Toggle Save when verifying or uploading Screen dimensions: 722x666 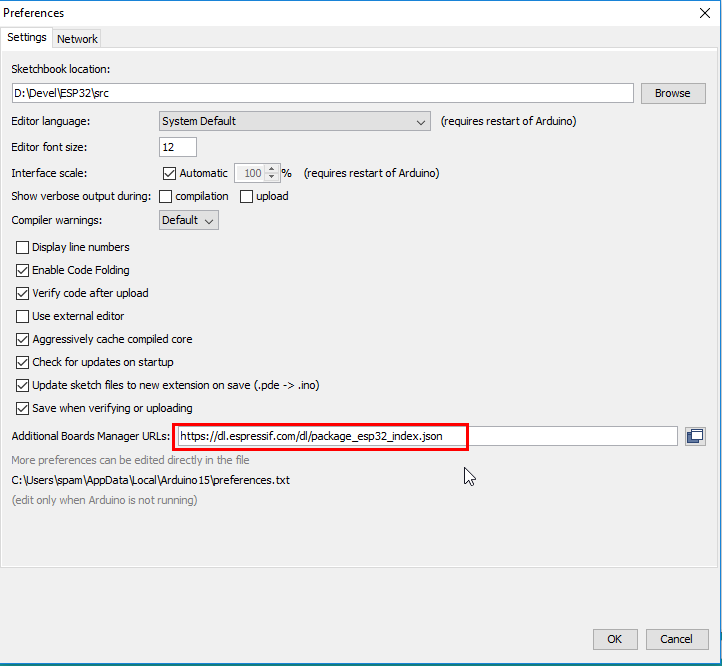tap(22, 409)
